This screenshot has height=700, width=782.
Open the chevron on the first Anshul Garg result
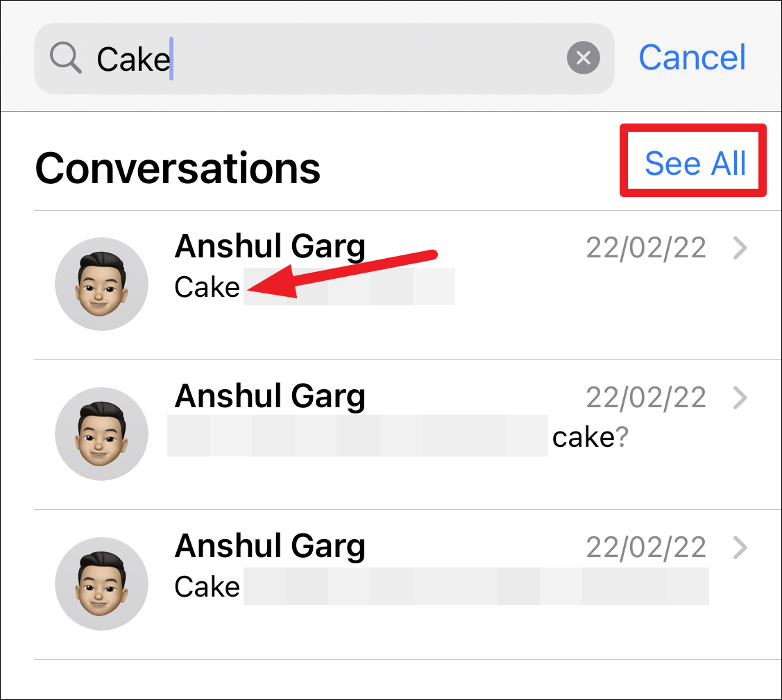[740, 248]
